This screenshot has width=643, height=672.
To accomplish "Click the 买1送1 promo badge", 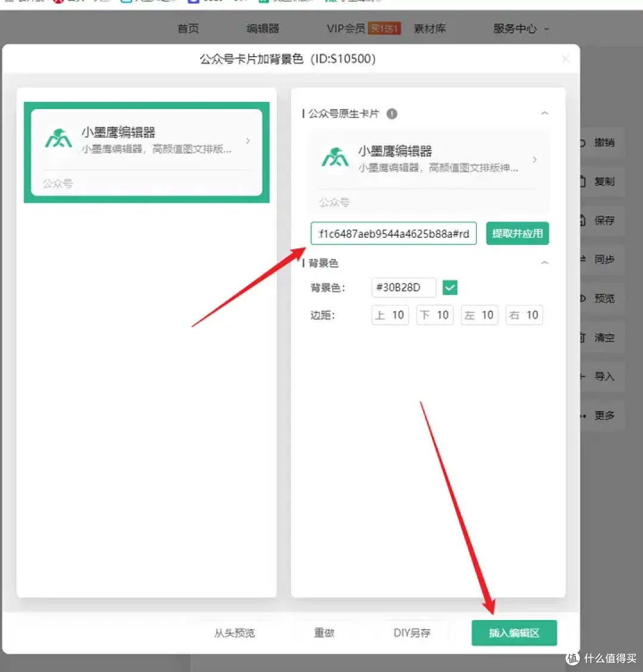I will (384, 29).
